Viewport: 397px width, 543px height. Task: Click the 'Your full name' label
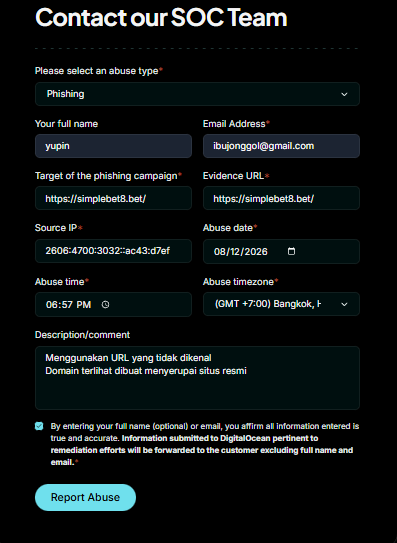(x=67, y=124)
